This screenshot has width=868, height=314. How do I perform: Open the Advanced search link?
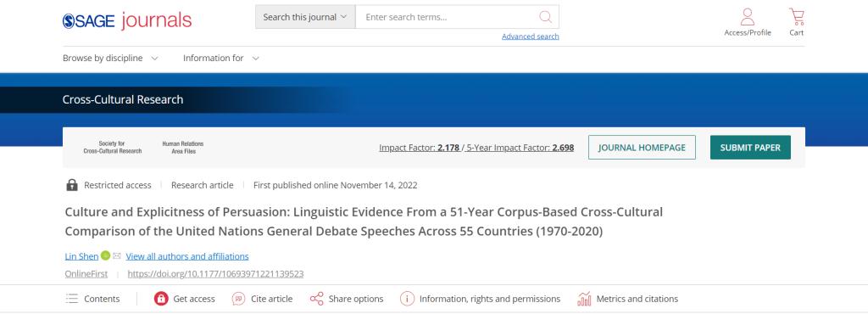[x=531, y=36]
